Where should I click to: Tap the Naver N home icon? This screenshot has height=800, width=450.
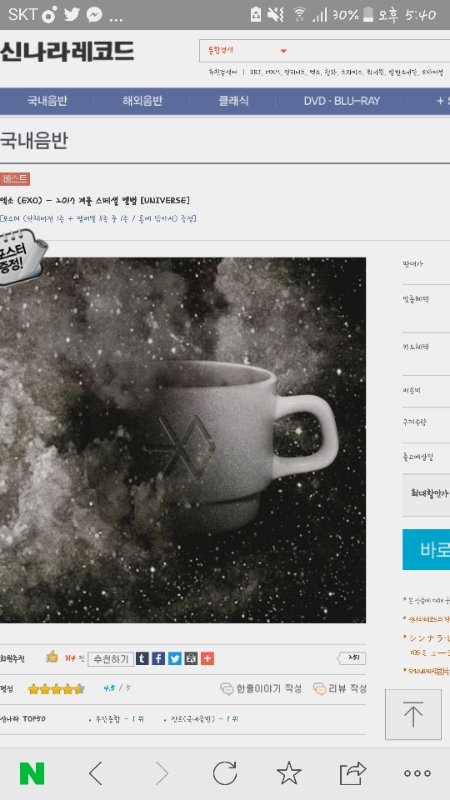tap(32, 773)
